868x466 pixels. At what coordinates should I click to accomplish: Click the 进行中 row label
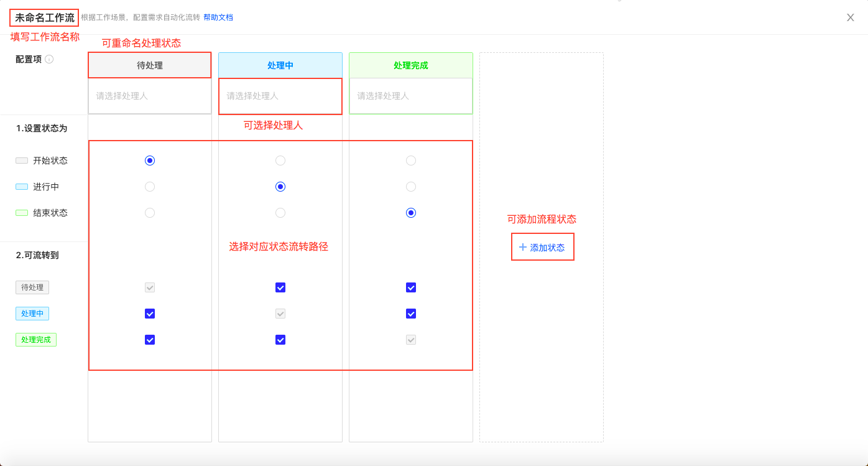point(46,187)
